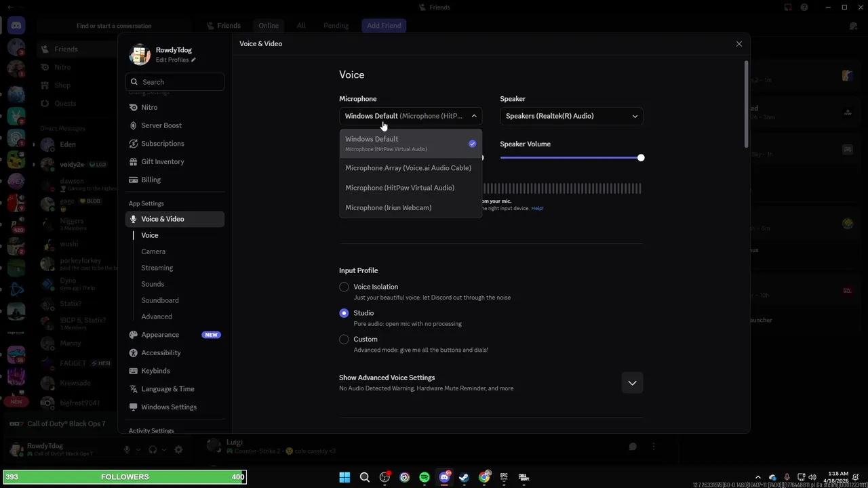
Task: Open Steam from taskbar
Action: pos(464,477)
